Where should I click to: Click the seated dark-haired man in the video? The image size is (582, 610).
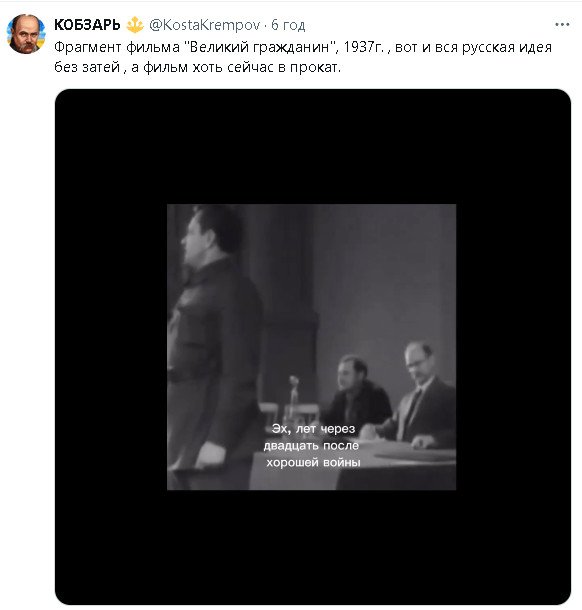(354, 391)
